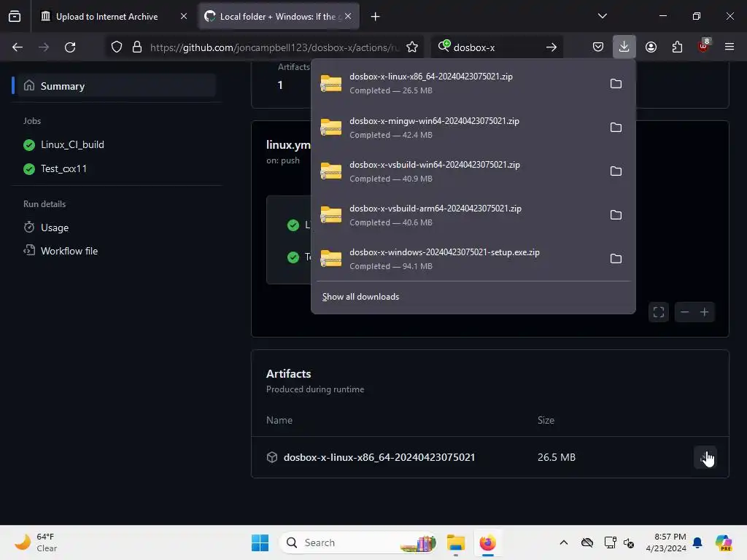The image size is (747, 560).
Task: Click the uBlock Origin extension icon
Action: pos(703,46)
